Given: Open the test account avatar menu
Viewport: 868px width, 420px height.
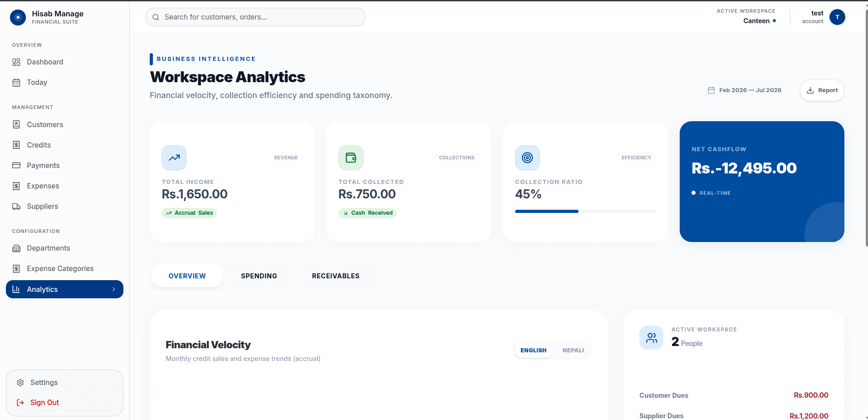Looking at the screenshot, I should tap(837, 17).
